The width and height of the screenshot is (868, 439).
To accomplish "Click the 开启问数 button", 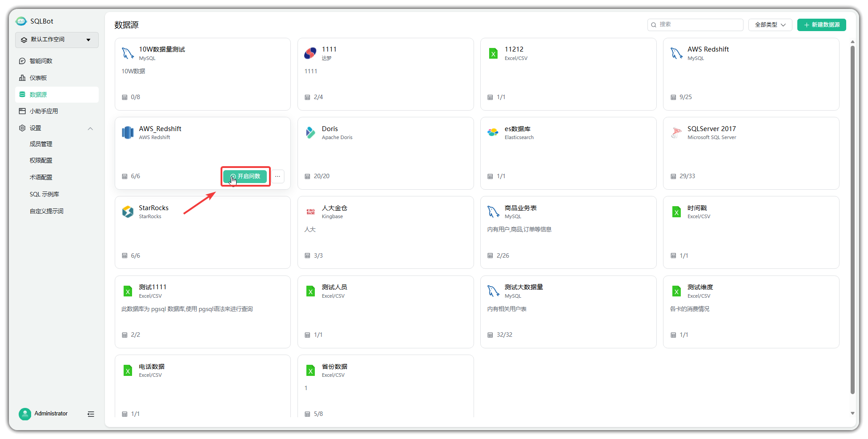I will pos(245,176).
